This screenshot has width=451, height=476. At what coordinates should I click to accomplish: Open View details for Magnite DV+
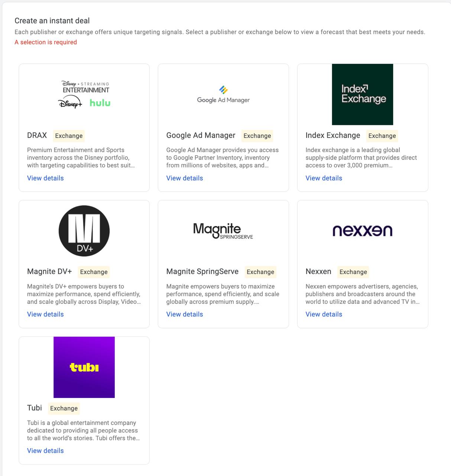(45, 314)
